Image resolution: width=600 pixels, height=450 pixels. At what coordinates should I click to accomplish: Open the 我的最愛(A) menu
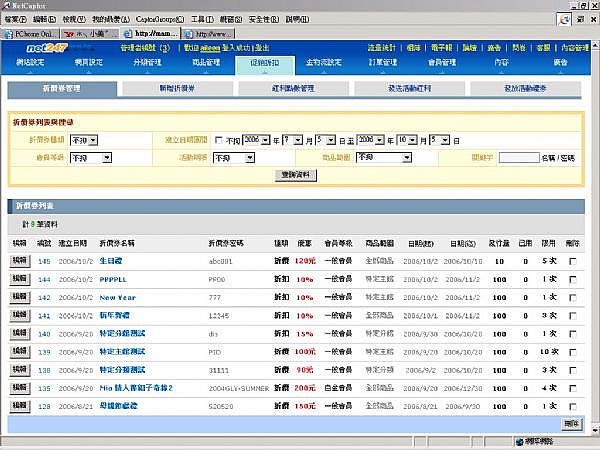(111, 19)
